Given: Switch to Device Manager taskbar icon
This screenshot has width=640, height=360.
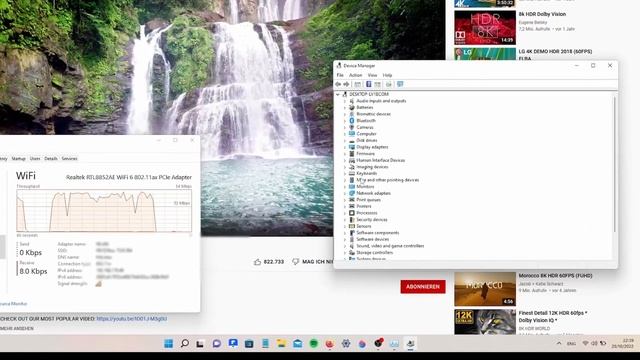Looking at the screenshot, I should [x=410, y=344].
